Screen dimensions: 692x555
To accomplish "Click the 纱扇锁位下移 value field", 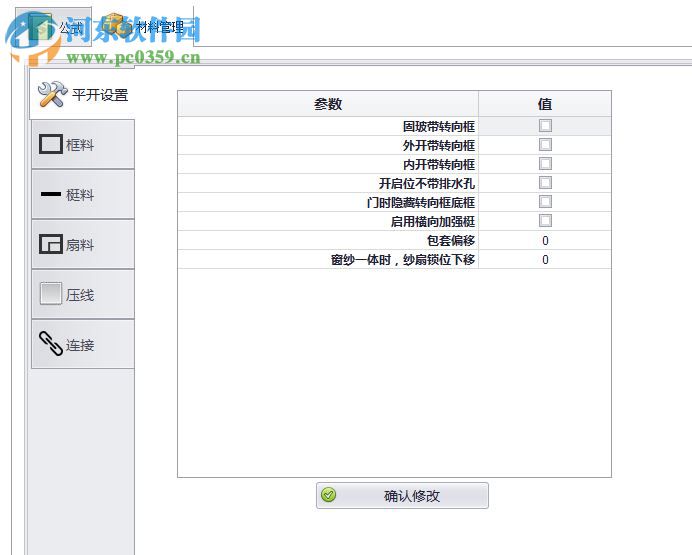I will click(x=545, y=259).
